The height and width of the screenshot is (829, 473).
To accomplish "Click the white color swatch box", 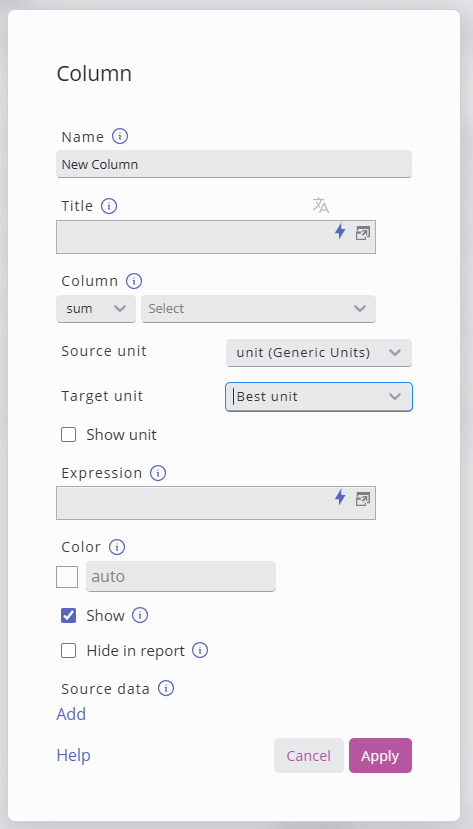I will point(67,577).
